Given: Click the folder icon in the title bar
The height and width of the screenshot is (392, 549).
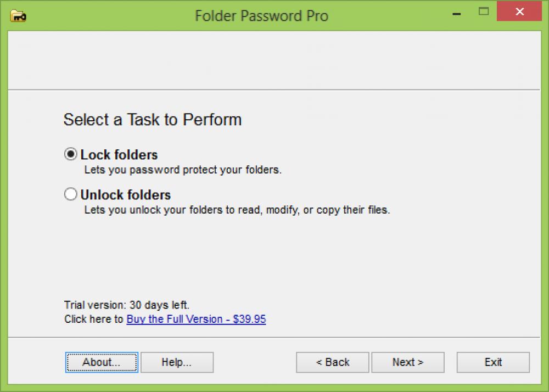Looking at the screenshot, I should [18, 15].
